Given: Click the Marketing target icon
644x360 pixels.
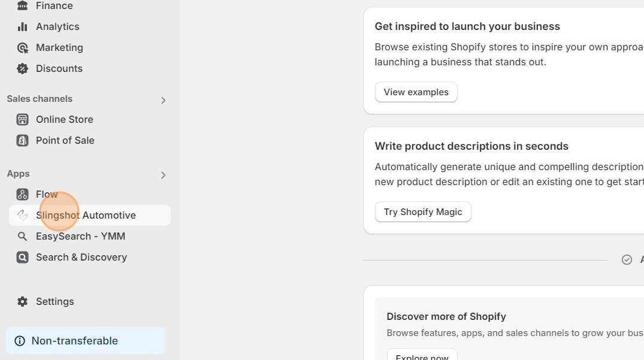Looking at the screenshot, I should point(22,48).
